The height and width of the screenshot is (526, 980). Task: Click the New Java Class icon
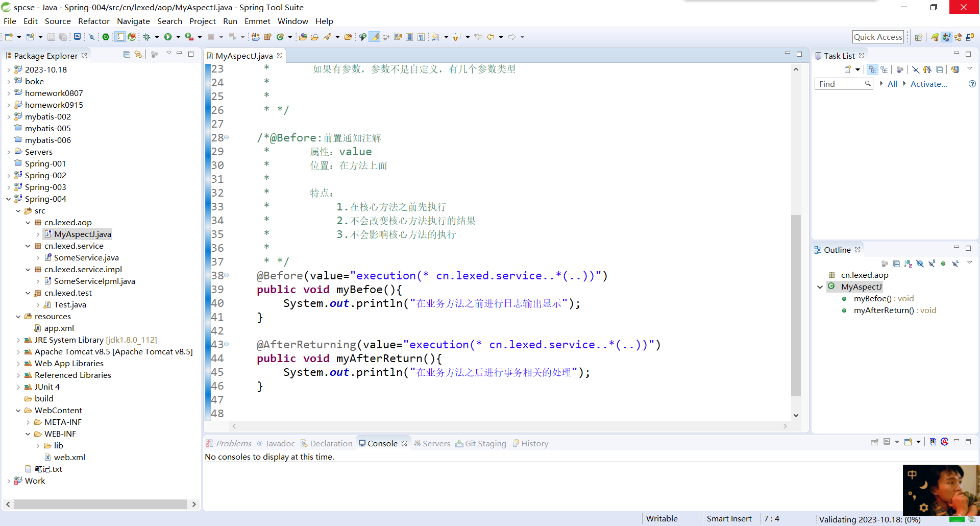pos(280,37)
